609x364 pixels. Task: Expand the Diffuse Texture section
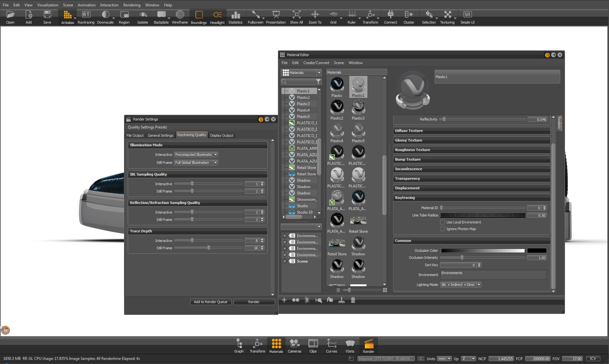(x=472, y=131)
